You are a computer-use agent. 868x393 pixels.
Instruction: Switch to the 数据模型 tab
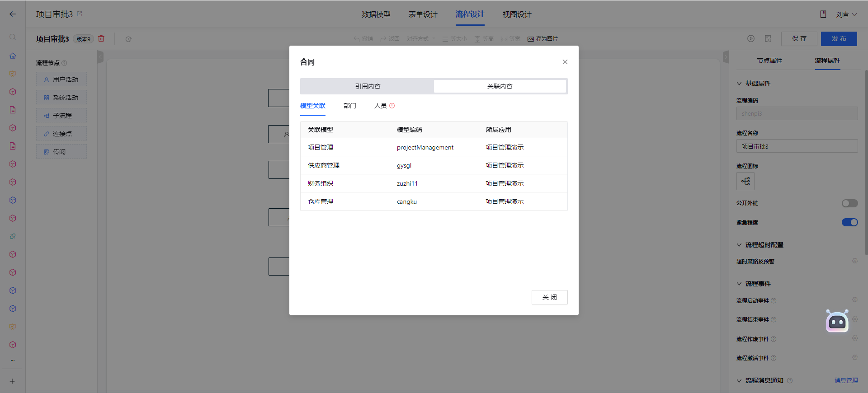click(x=376, y=14)
